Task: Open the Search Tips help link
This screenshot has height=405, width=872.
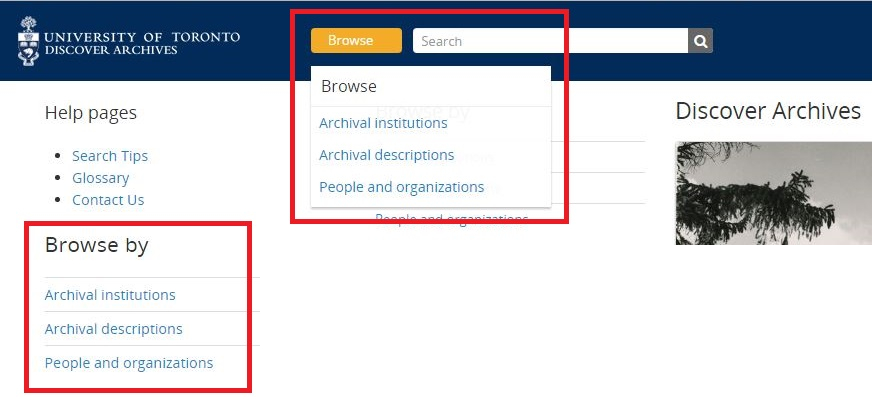Action: pos(110,156)
